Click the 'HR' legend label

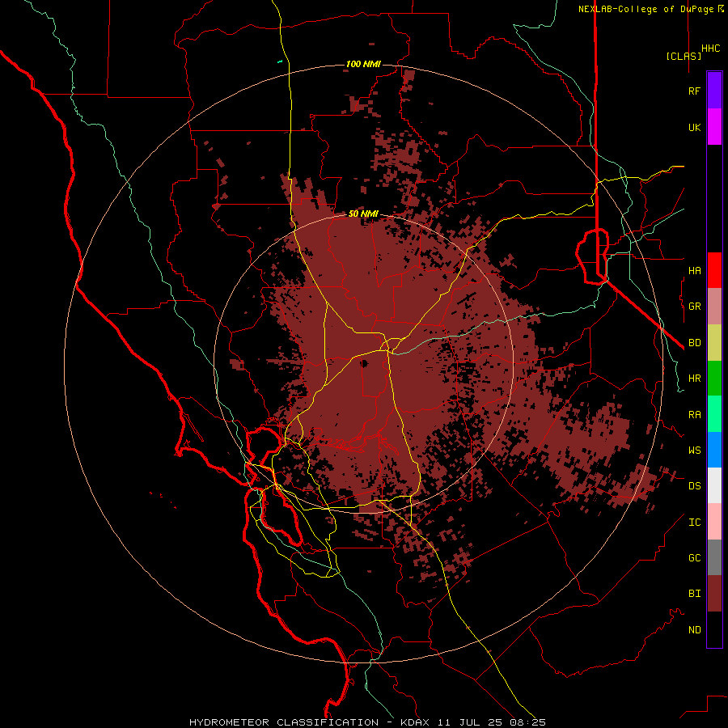point(694,379)
